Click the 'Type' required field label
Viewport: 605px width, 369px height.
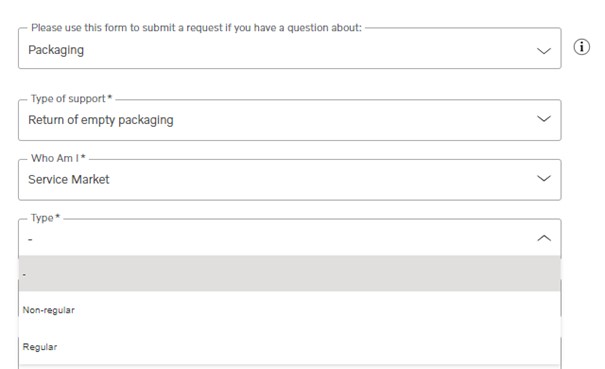(x=46, y=218)
